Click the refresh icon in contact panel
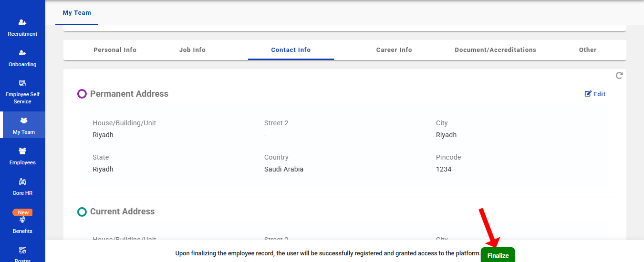644x262 pixels. click(x=619, y=75)
